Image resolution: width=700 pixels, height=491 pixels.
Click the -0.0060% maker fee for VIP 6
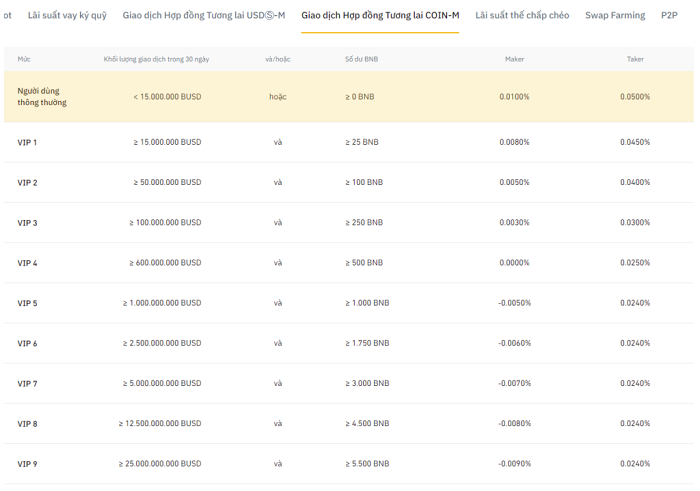(514, 343)
